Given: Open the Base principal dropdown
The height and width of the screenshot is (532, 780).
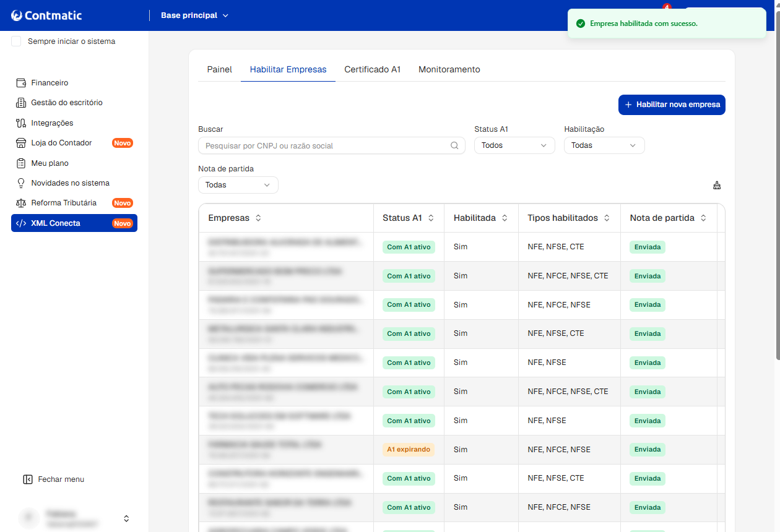Looking at the screenshot, I should pos(194,15).
